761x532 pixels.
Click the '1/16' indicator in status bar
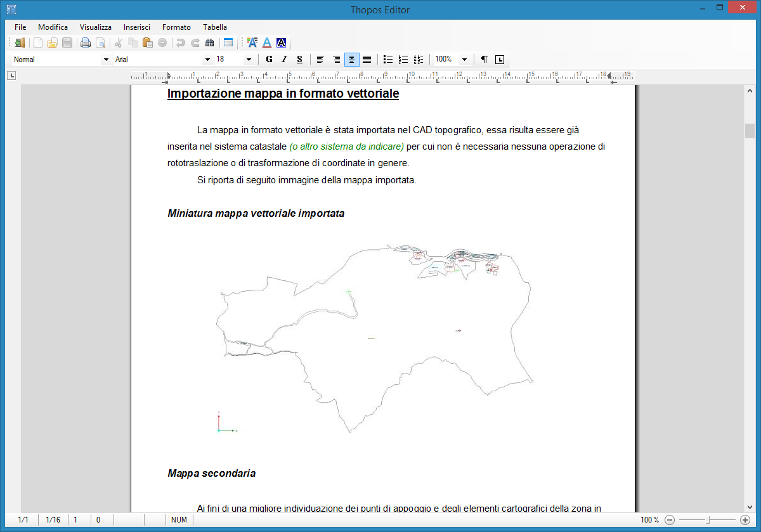coord(53,520)
